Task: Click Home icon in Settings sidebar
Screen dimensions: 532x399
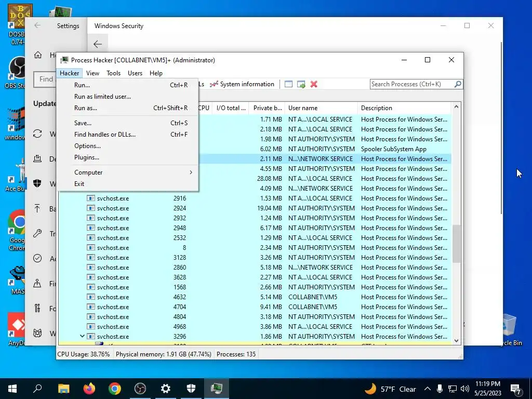Action: [x=37, y=55]
